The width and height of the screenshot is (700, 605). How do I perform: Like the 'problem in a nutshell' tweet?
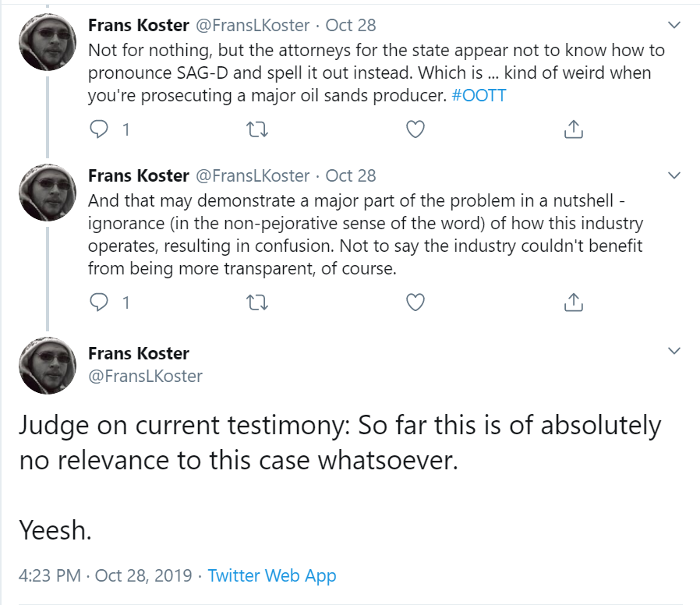tap(415, 302)
